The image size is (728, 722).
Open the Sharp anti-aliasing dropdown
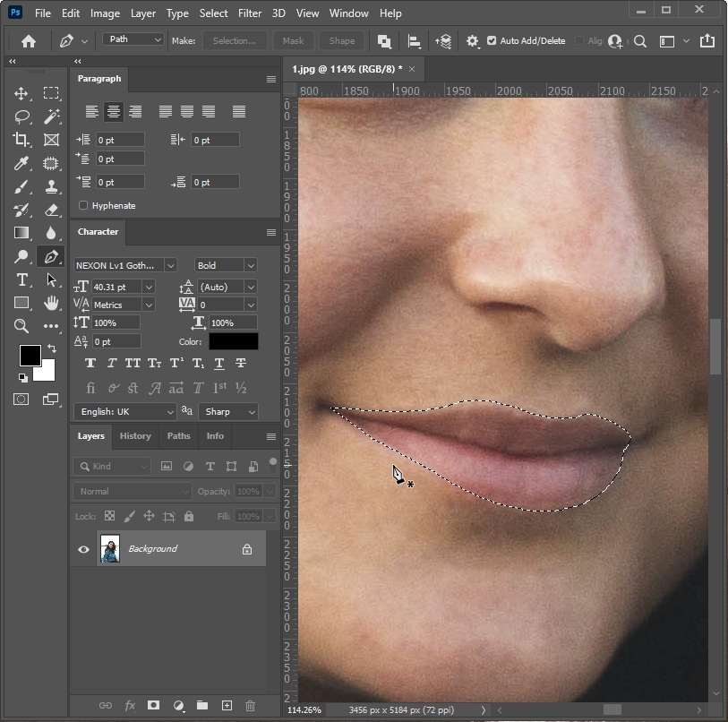(x=228, y=412)
